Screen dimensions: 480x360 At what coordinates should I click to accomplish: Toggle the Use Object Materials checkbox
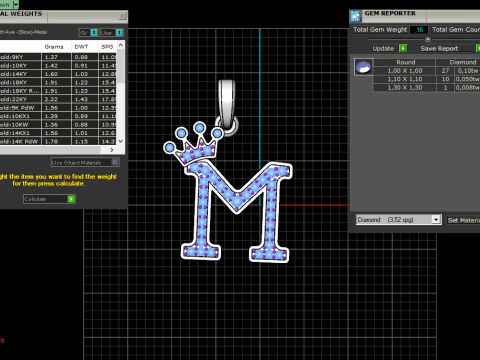tap(115, 162)
